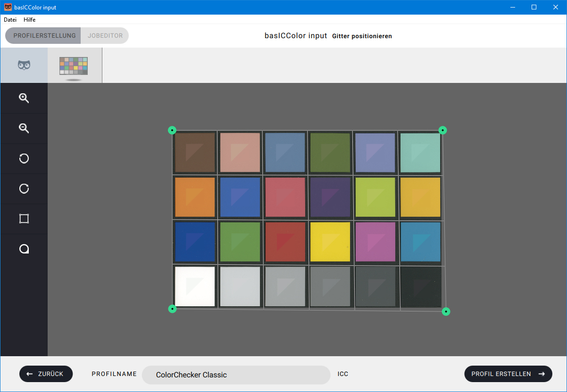Image resolution: width=567 pixels, height=392 pixels.
Task: Click the Profil erstellen button
Action: (x=508, y=374)
